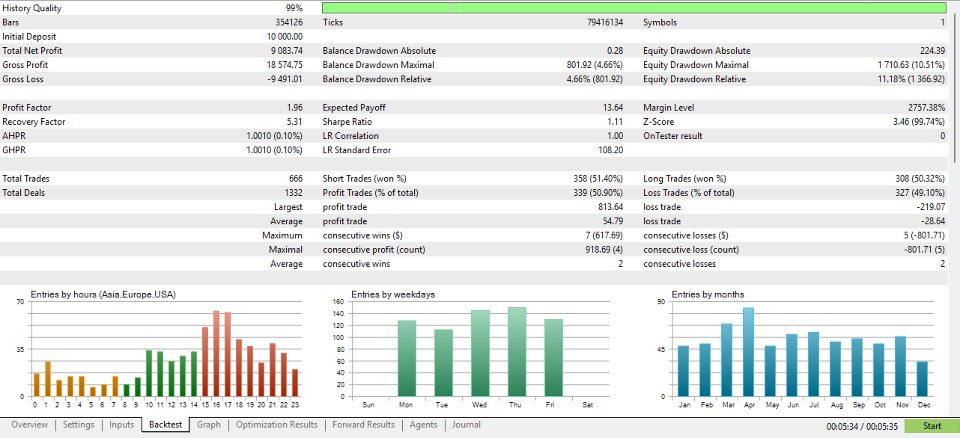The width and height of the screenshot is (960, 438).
Task: Switch to the Settings tab
Action: (78, 425)
